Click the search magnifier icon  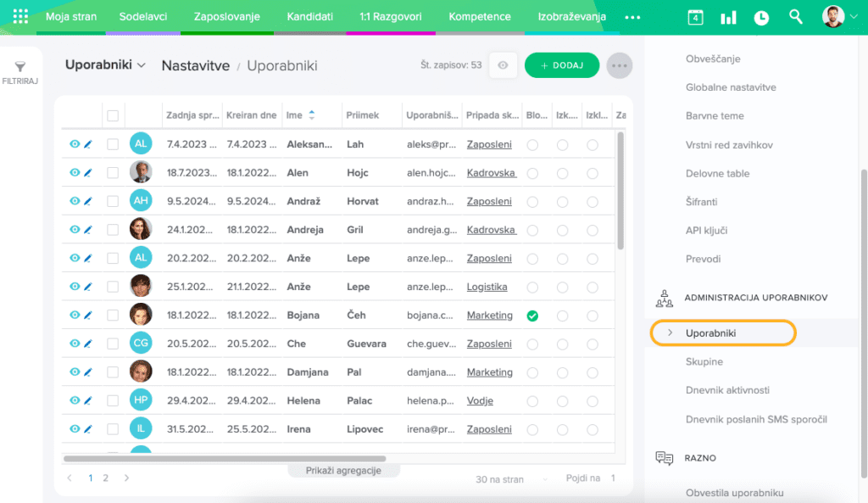point(795,17)
